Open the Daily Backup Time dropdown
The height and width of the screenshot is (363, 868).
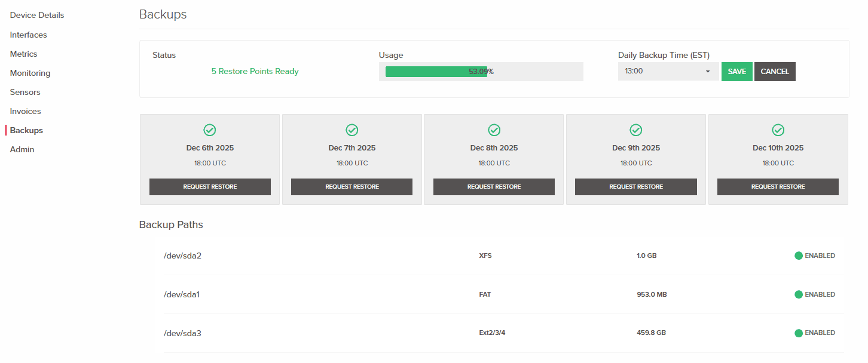pos(668,71)
